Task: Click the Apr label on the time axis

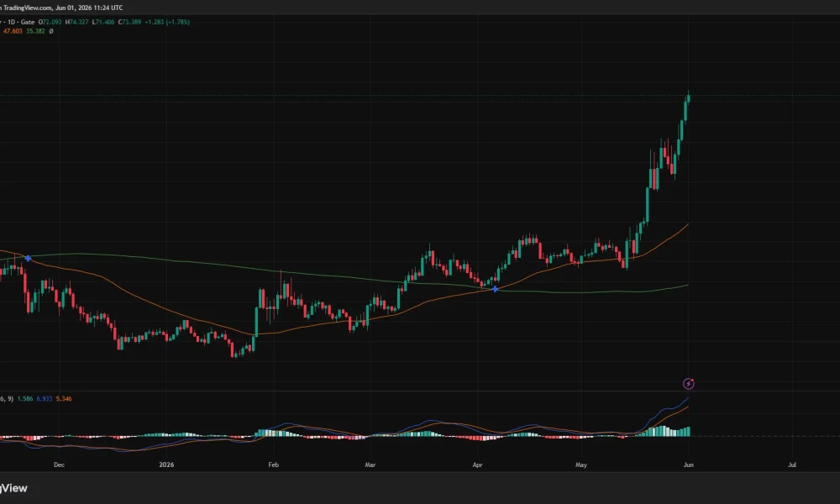Action: pos(477,465)
